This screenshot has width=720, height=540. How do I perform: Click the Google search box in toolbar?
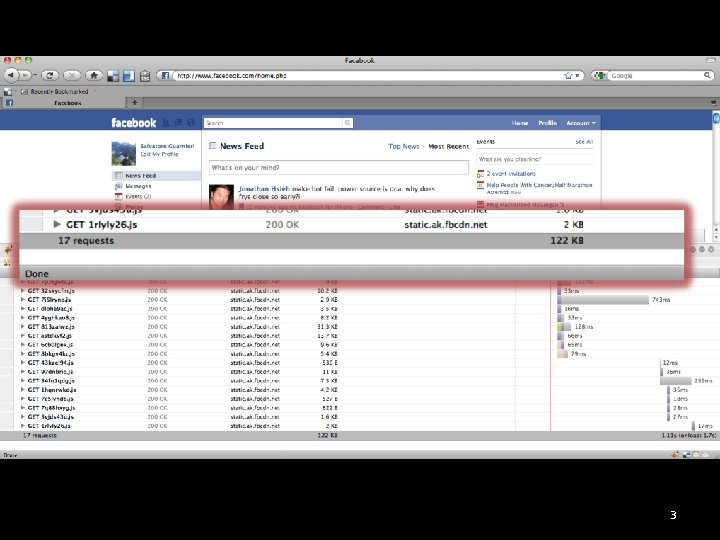point(655,75)
